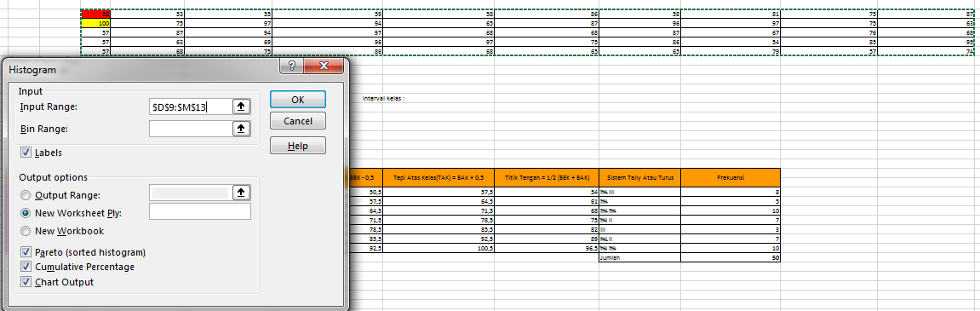The image size is (980, 311).
Task: Close the Histogram dialog with the X
Action: 324,67
